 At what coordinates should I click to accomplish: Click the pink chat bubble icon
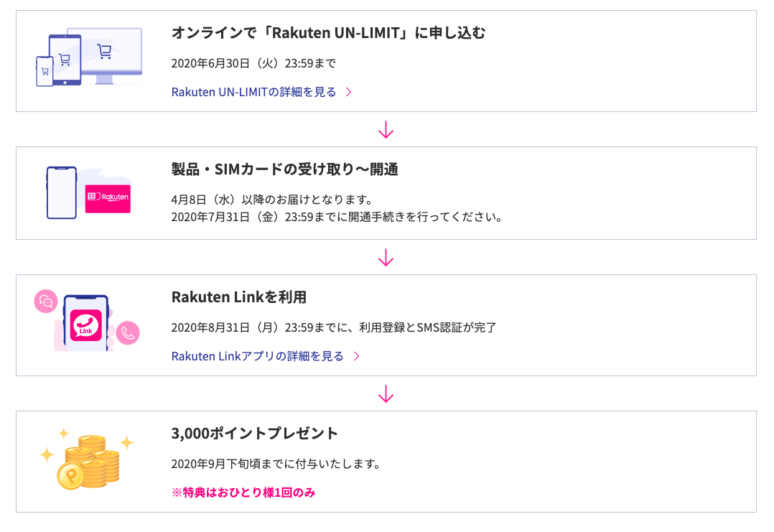(x=46, y=301)
